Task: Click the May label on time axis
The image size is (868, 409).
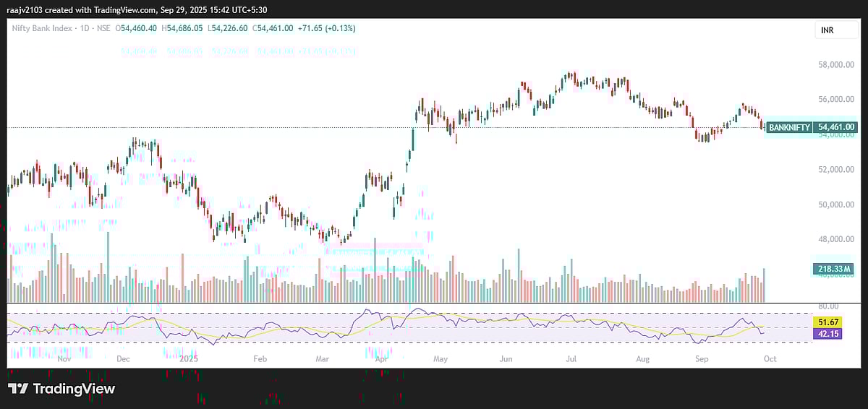Action: (x=441, y=358)
